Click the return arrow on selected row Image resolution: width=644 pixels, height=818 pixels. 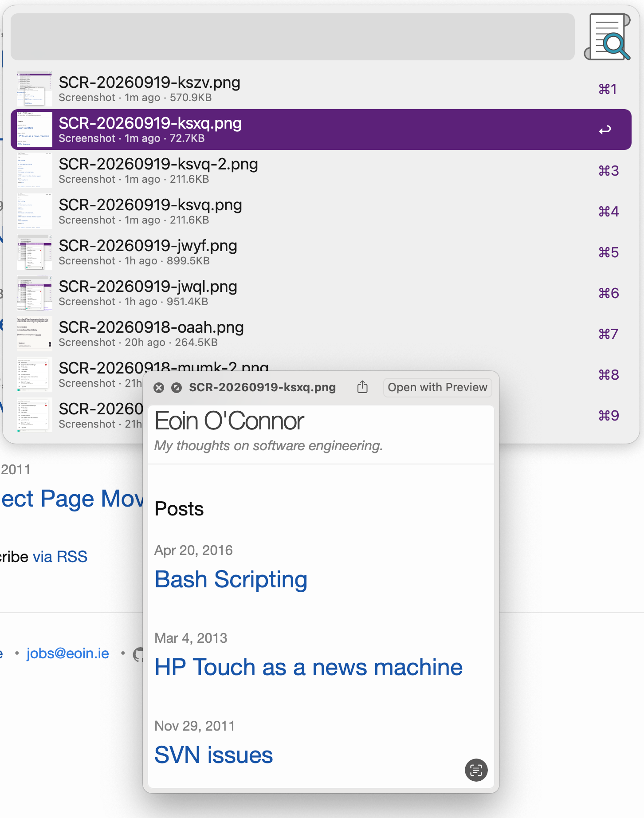[x=605, y=130]
